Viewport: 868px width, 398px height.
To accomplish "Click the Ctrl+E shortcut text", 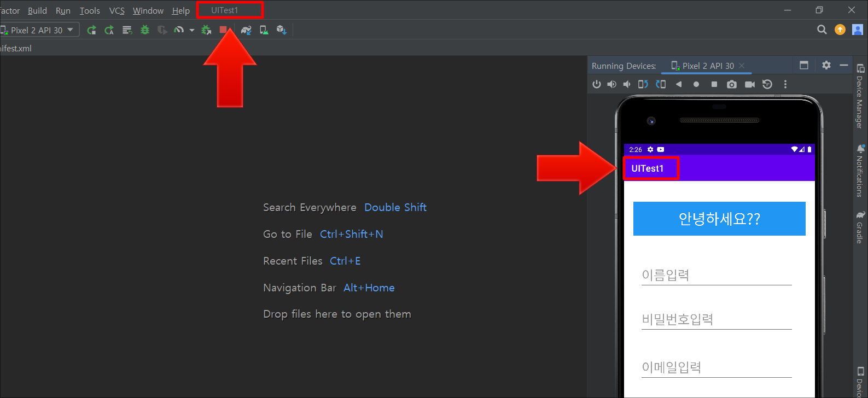I will (x=345, y=261).
